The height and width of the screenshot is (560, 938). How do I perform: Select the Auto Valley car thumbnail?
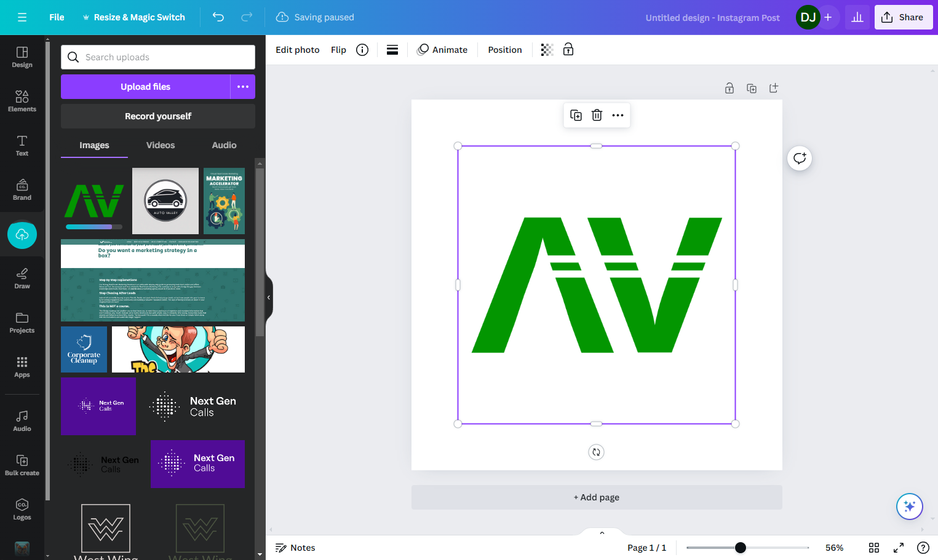(165, 201)
